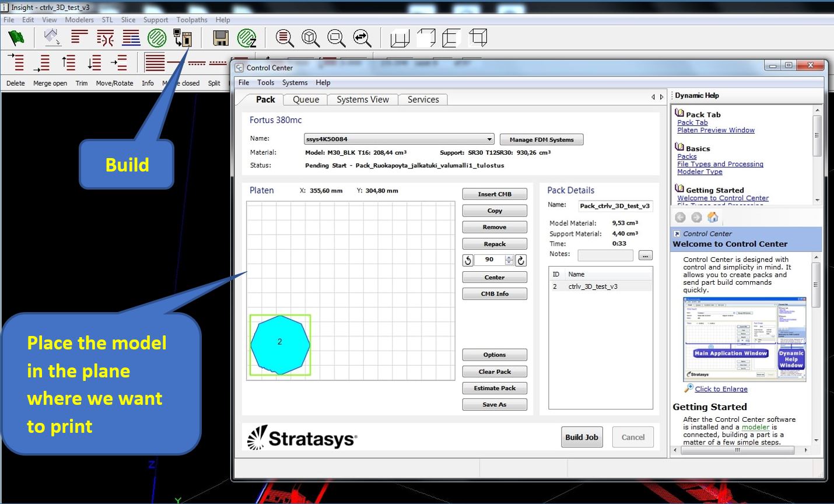Click the green flag icon in Insight toolbar

pyautogui.click(x=16, y=38)
